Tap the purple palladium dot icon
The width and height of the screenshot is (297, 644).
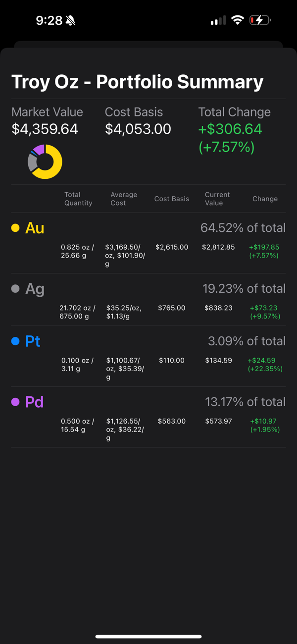[x=15, y=402]
